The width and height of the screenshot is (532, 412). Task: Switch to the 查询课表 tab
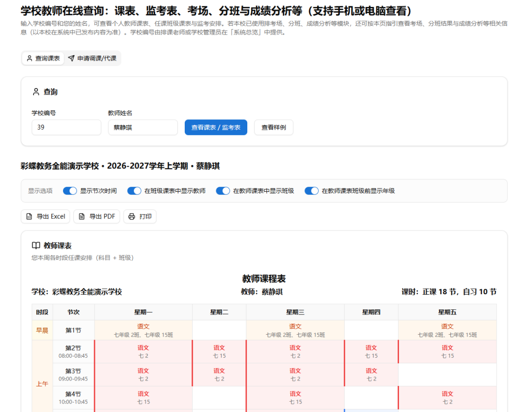tap(43, 58)
